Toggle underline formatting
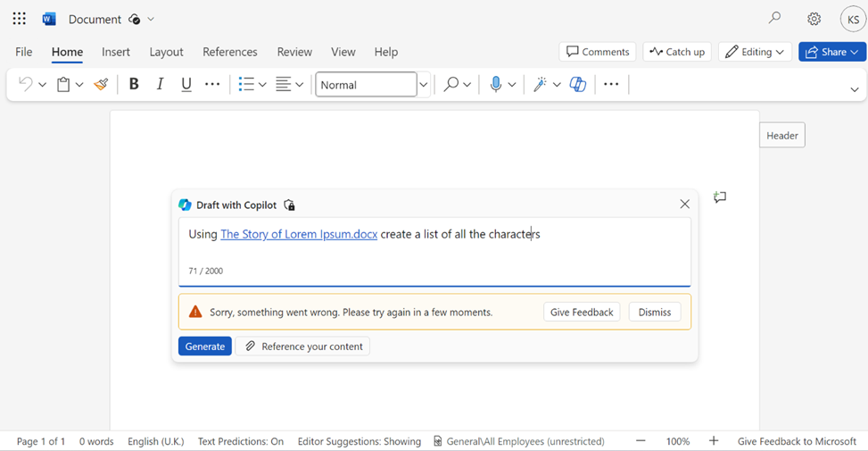Image resolution: width=868 pixels, height=451 pixels. 186,84
